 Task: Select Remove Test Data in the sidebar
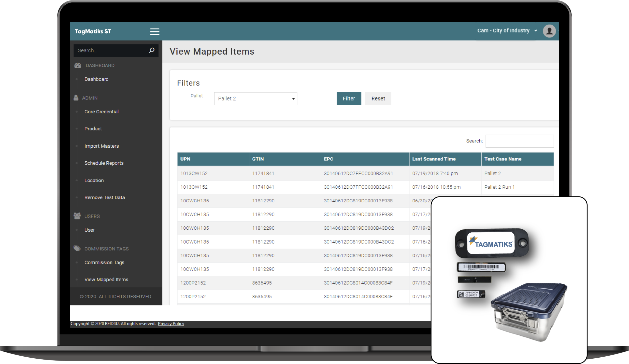pos(104,197)
